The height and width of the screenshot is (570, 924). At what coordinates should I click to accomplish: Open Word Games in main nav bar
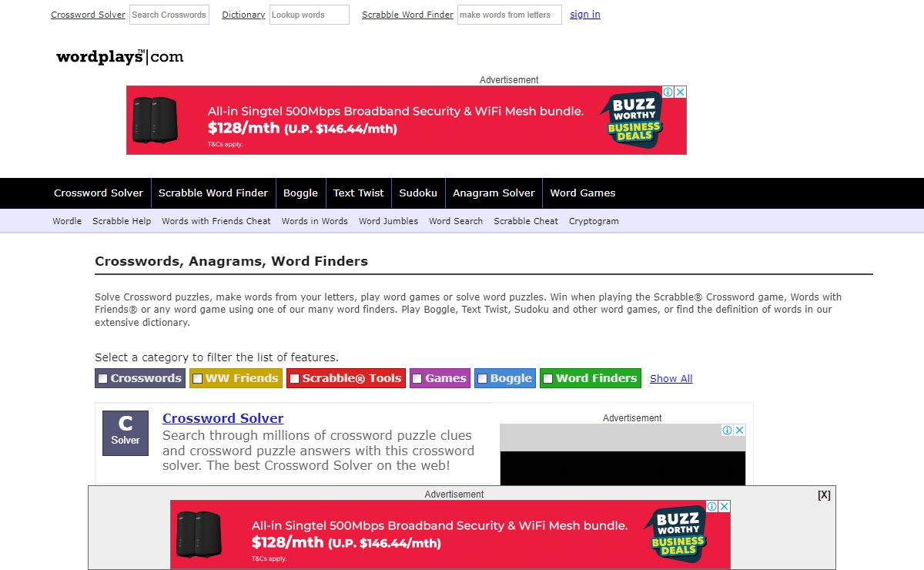tap(583, 193)
